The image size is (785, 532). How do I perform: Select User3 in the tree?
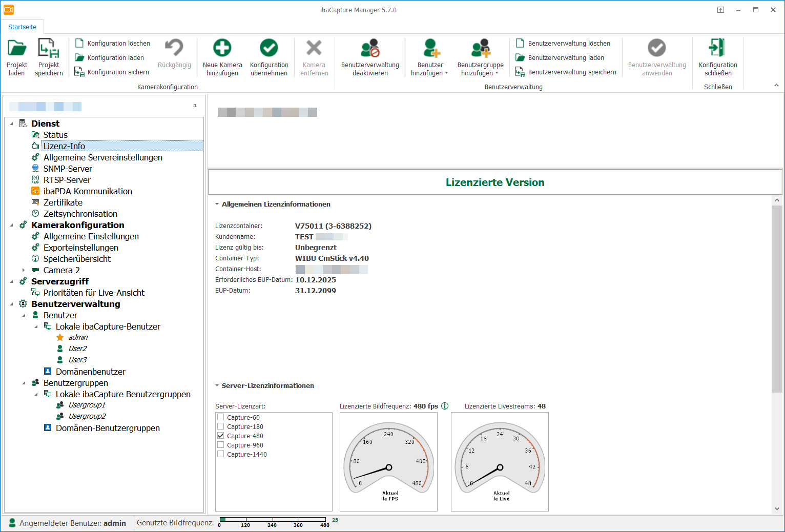coord(78,360)
